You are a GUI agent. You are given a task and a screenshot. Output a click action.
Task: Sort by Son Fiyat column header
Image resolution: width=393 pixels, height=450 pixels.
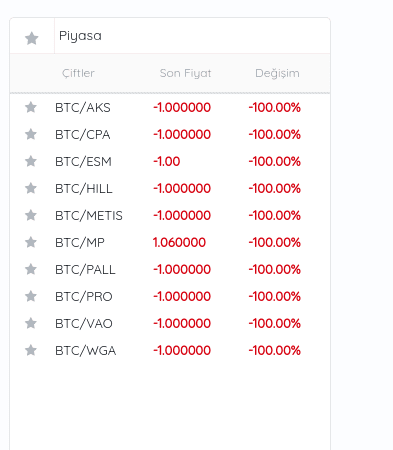185,73
